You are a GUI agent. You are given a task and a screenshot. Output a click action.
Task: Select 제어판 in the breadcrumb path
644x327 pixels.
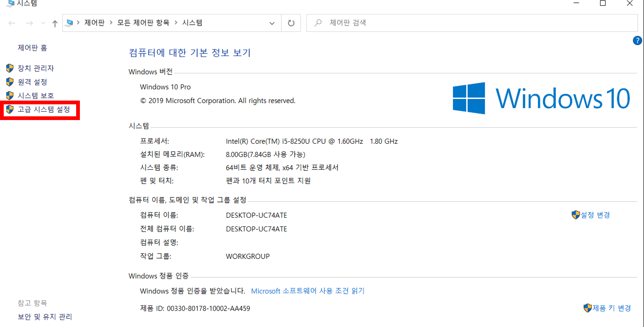pos(94,23)
